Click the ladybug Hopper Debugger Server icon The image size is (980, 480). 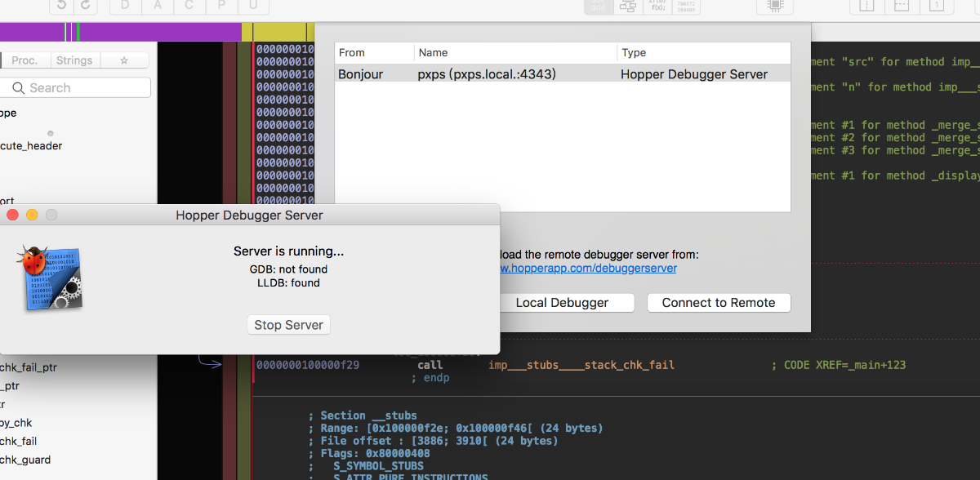51,278
